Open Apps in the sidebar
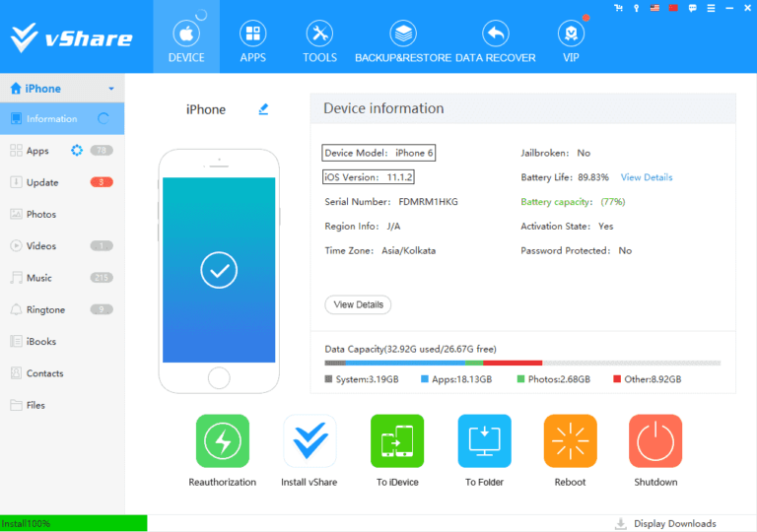The height and width of the screenshot is (532, 757). pos(62,151)
